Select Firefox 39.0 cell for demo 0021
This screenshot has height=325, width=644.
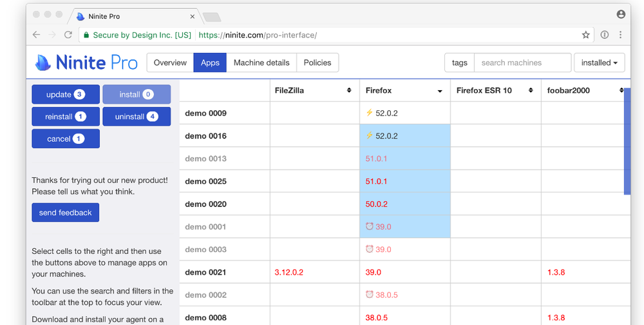[405, 272]
